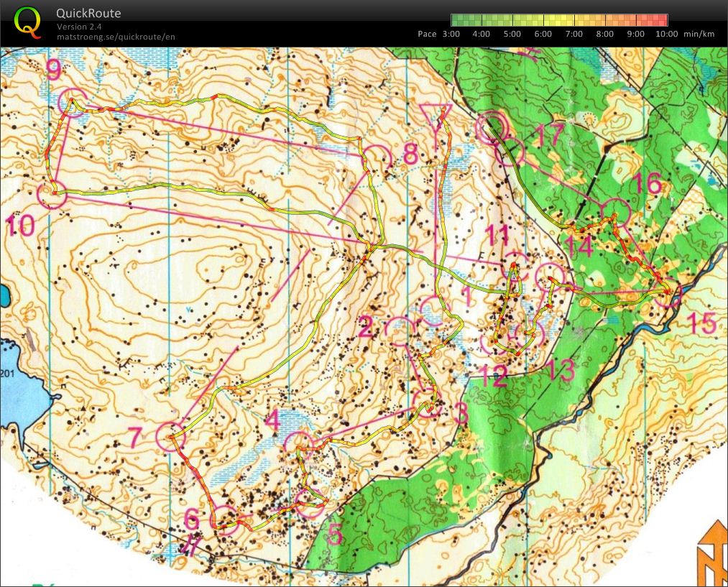Screen dimensions: 728x587
Task: Select the 4:00 pace label
Action: point(481,34)
